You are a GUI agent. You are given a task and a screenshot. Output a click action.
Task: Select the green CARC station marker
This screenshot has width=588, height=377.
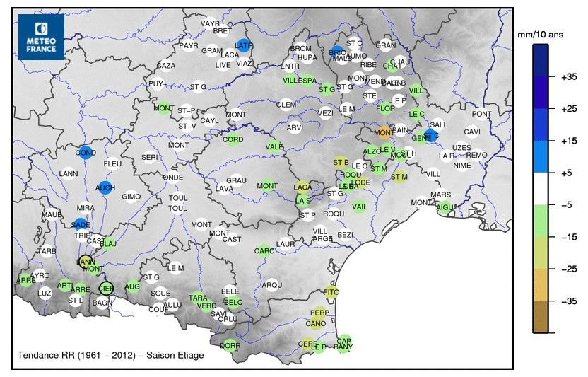click(264, 250)
